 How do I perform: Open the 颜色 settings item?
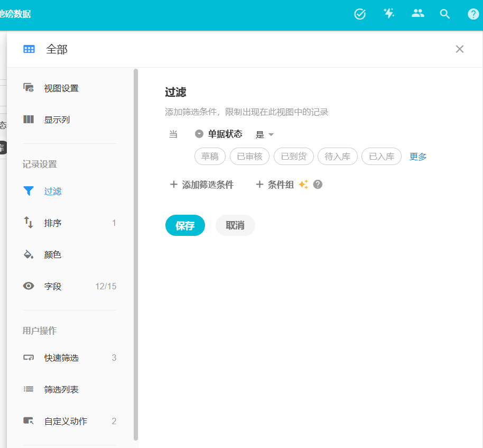pyautogui.click(x=53, y=255)
